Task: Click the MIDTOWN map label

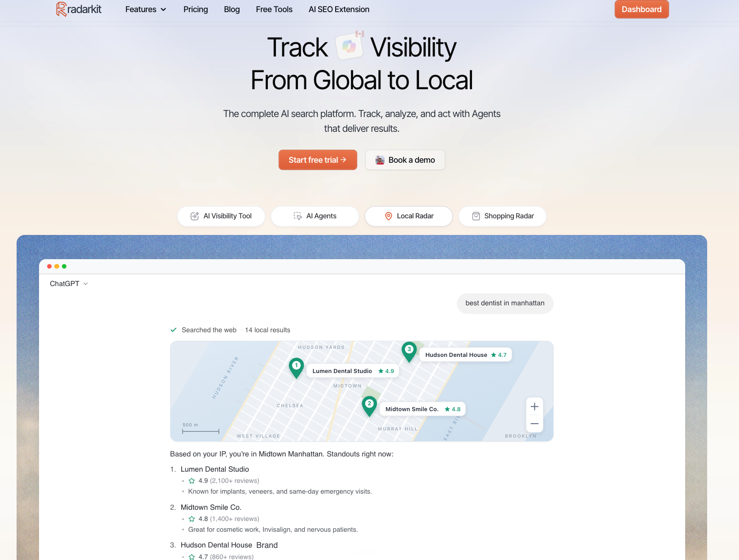Action: (x=347, y=386)
